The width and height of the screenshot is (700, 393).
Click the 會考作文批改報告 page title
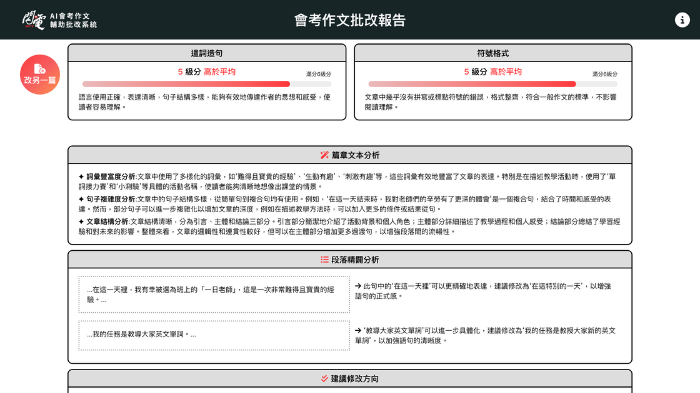pyautogui.click(x=350, y=20)
